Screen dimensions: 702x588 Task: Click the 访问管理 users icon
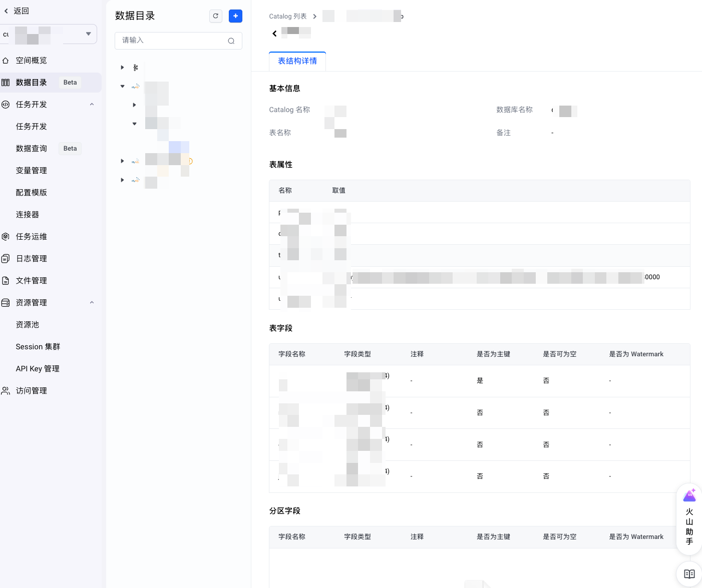tap(6, 391)
